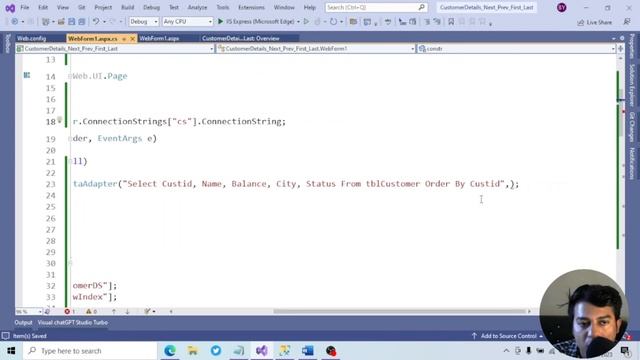Open the Window menu
The width and height of the screenshot is (640, 360).
click(284, 7)
